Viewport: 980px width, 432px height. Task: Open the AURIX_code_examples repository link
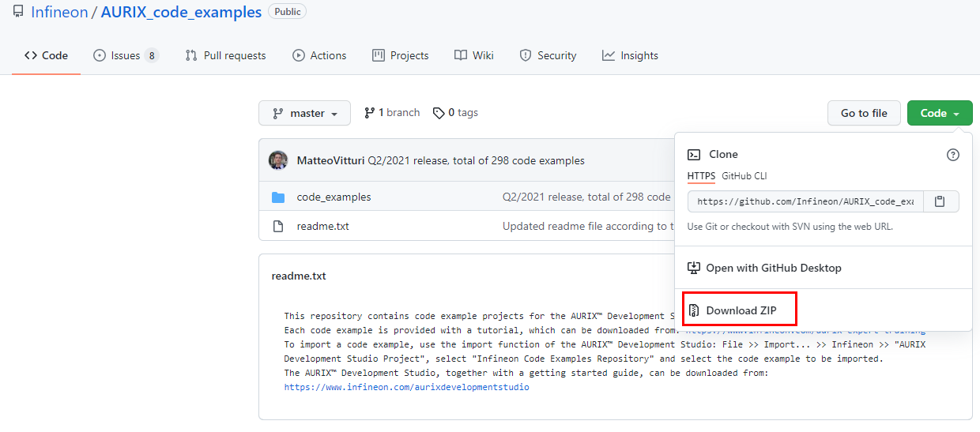coord(181,12)
